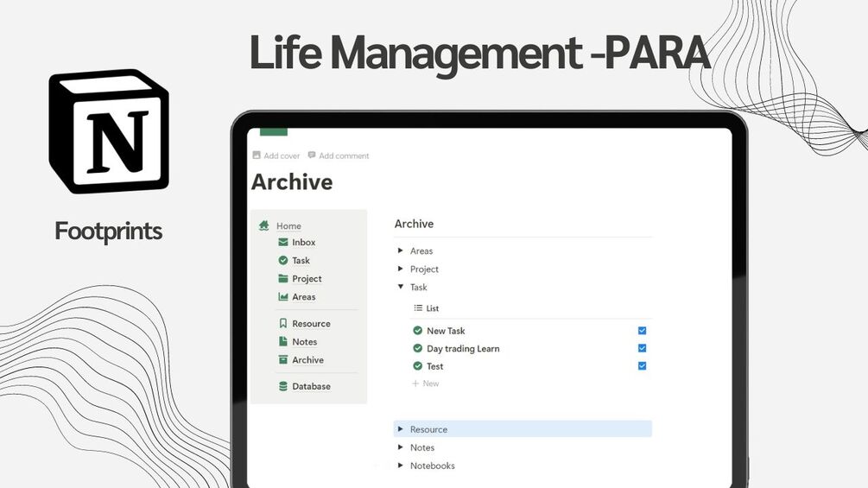Image resolution: width=868 pixels, height=488 pixels.
Task: Go to Task page in sidebar
Action: [301, 261]
